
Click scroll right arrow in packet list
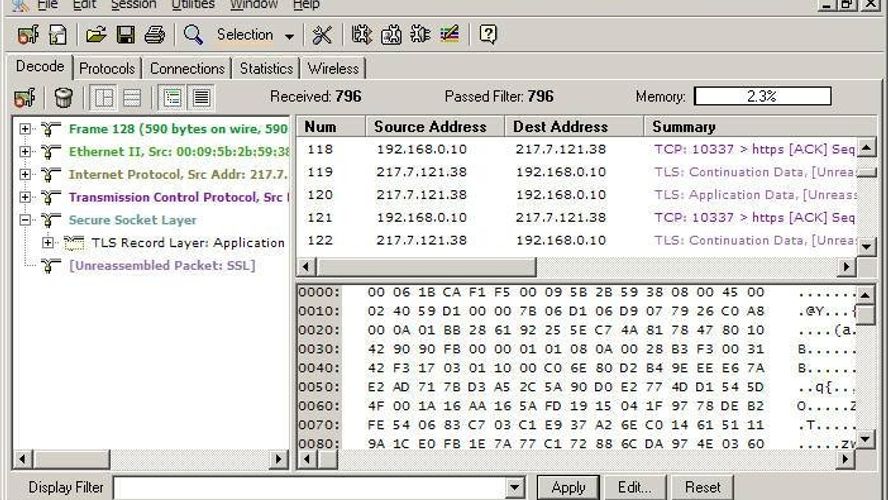(x=846, y=266)
